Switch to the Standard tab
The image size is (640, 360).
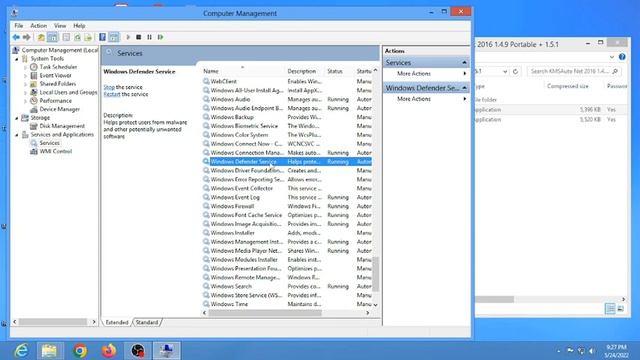pos(147,322)
